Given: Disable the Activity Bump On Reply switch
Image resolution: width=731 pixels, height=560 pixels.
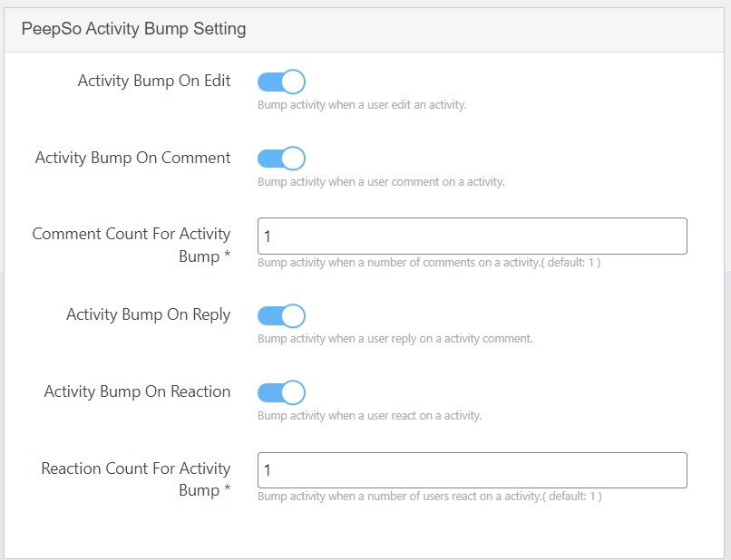Looking at the screenshot, I should click(x=281, y=315).
